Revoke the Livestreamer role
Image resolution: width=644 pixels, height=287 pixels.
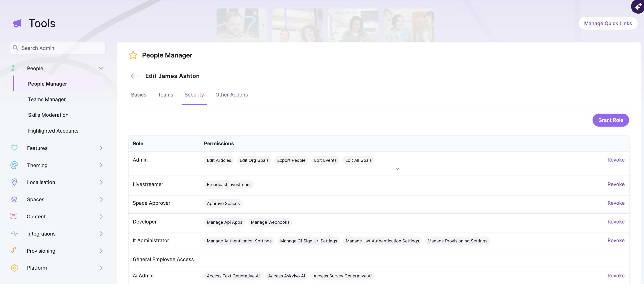click(x=616, y=184)
